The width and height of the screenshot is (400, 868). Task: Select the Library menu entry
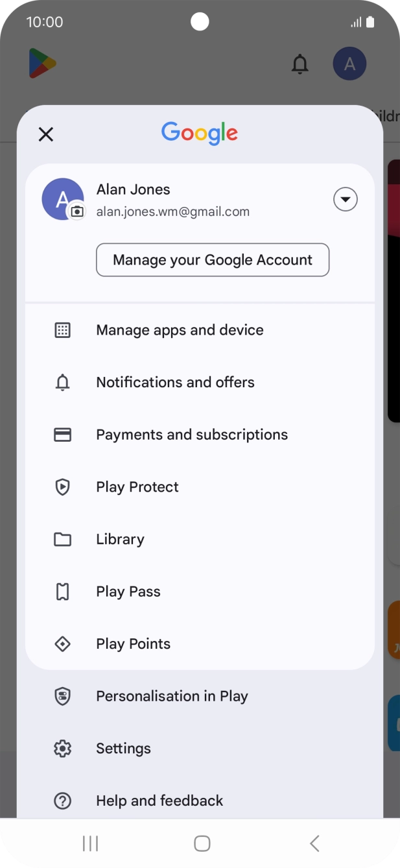point(121,540)
